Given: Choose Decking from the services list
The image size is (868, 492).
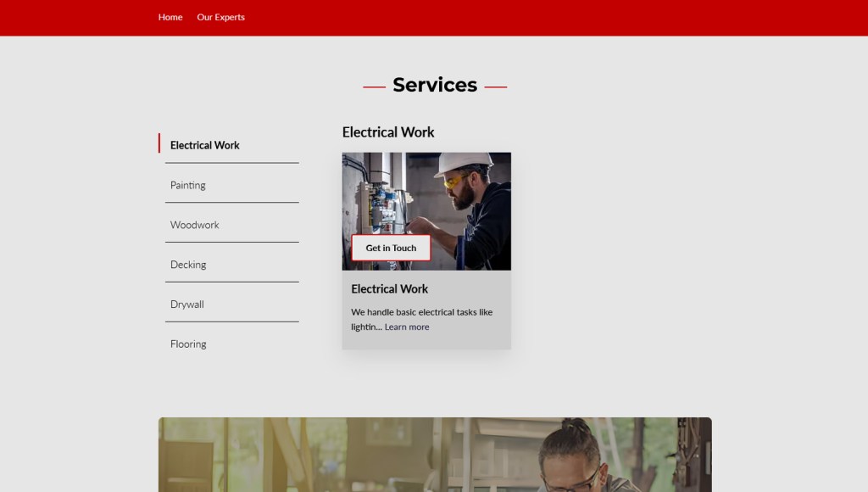Looking at the screenshot, I should click(188, 265).
